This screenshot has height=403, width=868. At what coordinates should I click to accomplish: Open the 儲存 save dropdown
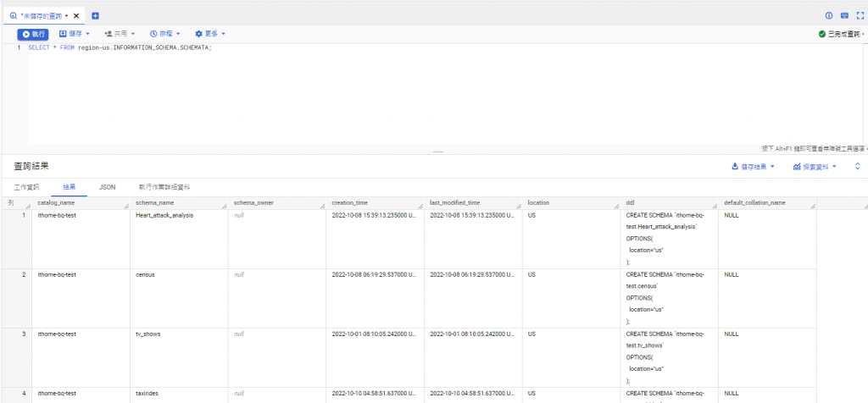75,34
